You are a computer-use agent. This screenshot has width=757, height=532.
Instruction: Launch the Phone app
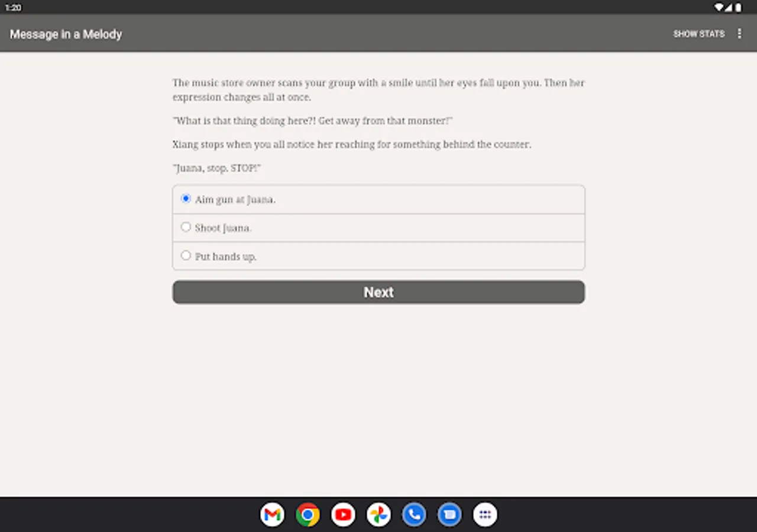(x=414, y=514)
